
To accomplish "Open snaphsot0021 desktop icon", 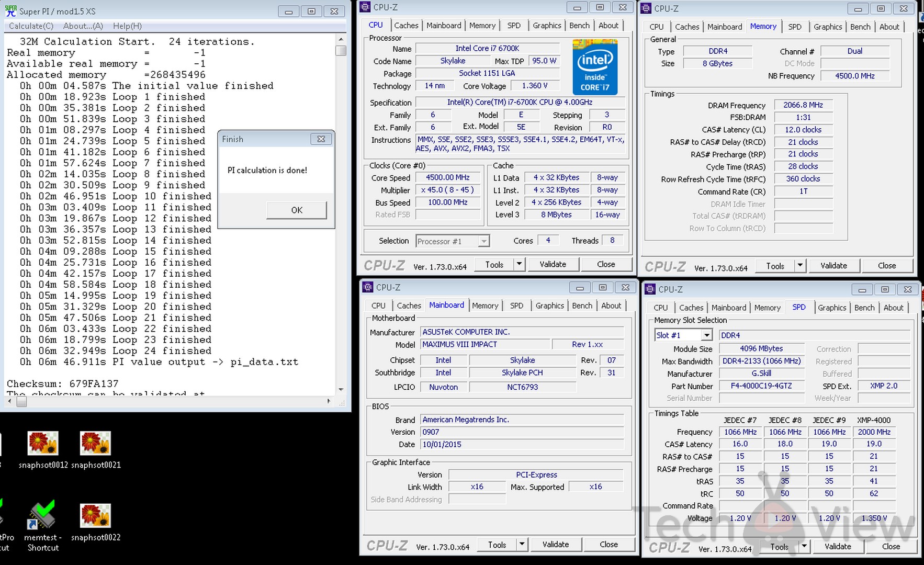I will pos(96,449).
